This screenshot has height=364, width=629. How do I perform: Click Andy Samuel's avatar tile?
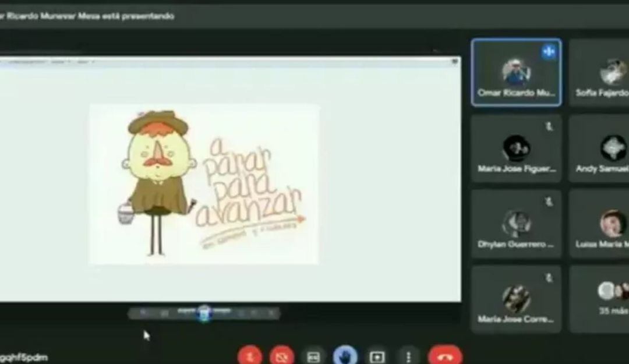click(x=612, y=148)
